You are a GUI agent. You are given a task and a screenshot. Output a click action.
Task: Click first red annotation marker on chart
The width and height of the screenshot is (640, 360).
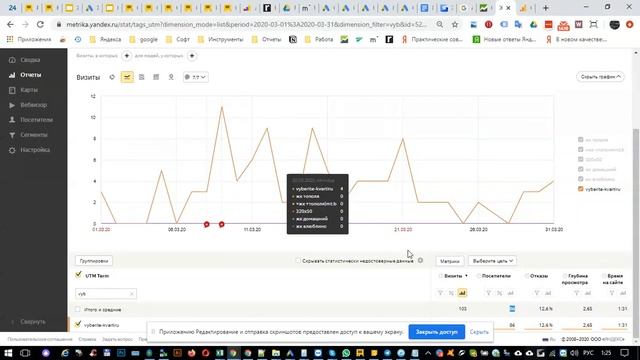click(x=207, y=224)
